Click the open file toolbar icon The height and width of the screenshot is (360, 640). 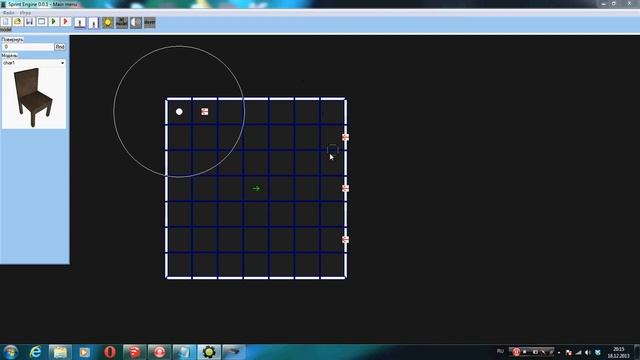coord(18,22)
